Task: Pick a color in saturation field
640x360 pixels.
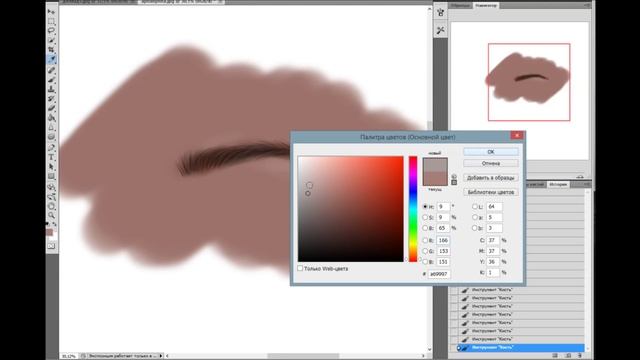Action: (x=351, y=209)
